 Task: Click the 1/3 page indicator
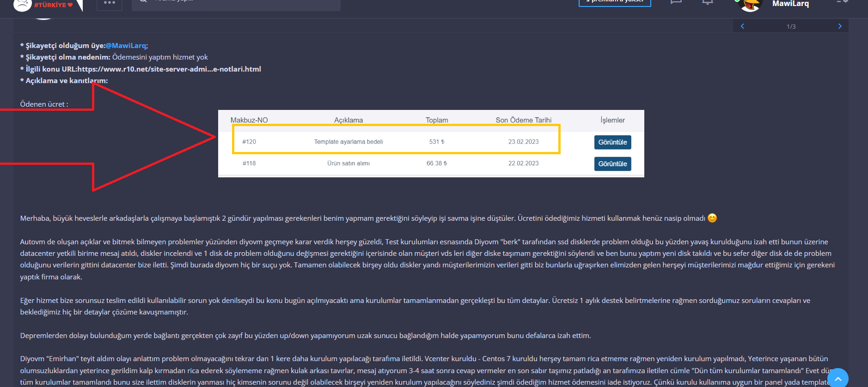click(x=791, y=26)
